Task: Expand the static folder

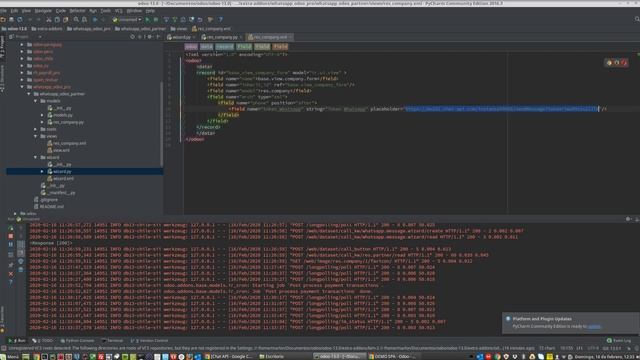Action: (36, 129)
